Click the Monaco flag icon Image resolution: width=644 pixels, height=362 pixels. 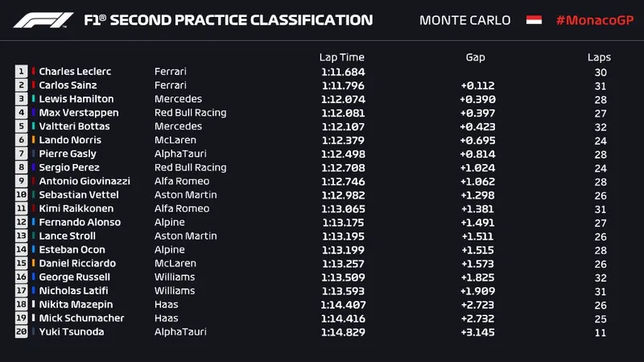[533, 20]
